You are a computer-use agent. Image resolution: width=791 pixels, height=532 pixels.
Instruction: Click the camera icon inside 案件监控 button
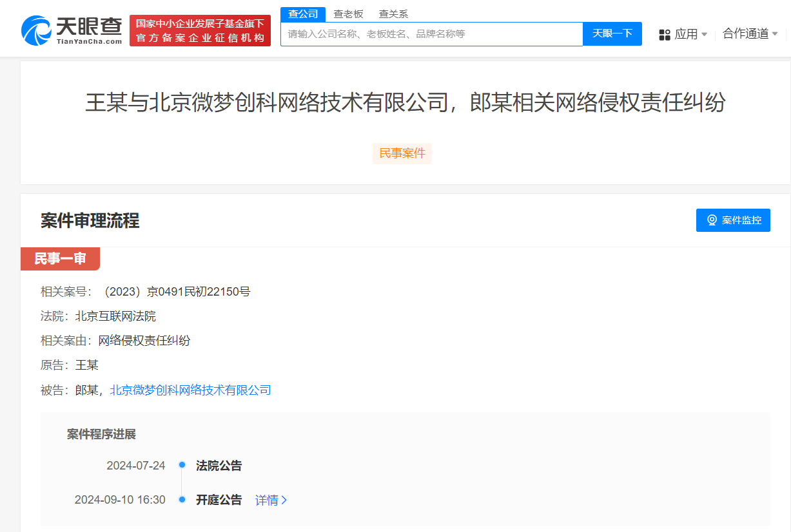(x=711, y=220)
